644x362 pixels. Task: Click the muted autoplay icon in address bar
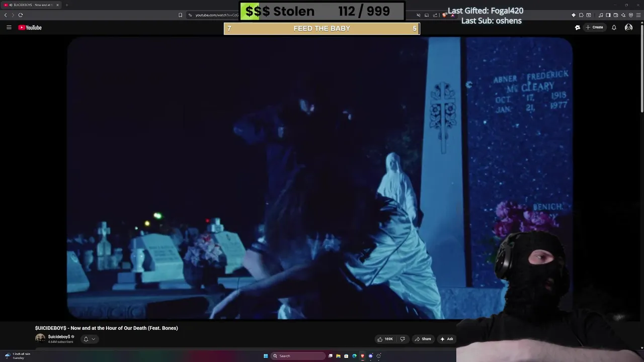pos(418,15)
